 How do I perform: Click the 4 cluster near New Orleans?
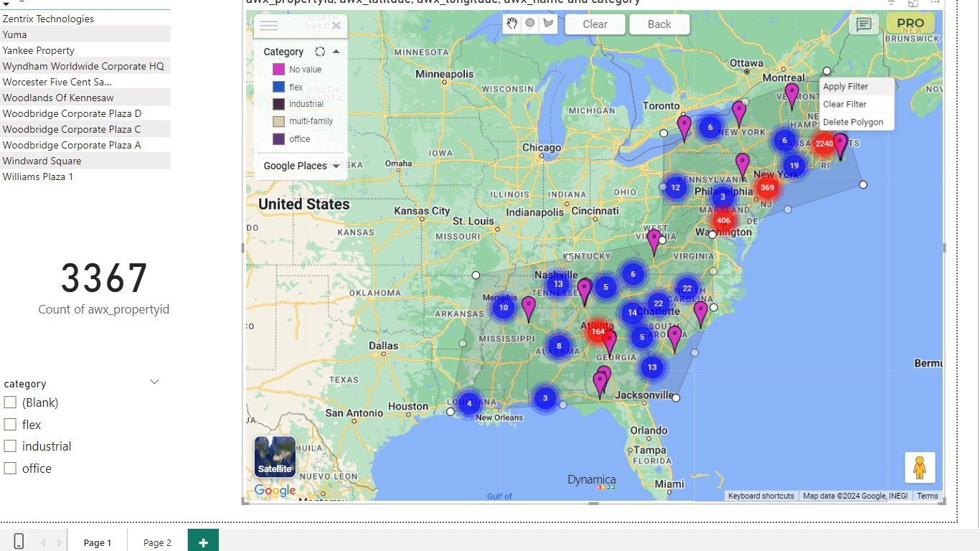coord(469,403)
